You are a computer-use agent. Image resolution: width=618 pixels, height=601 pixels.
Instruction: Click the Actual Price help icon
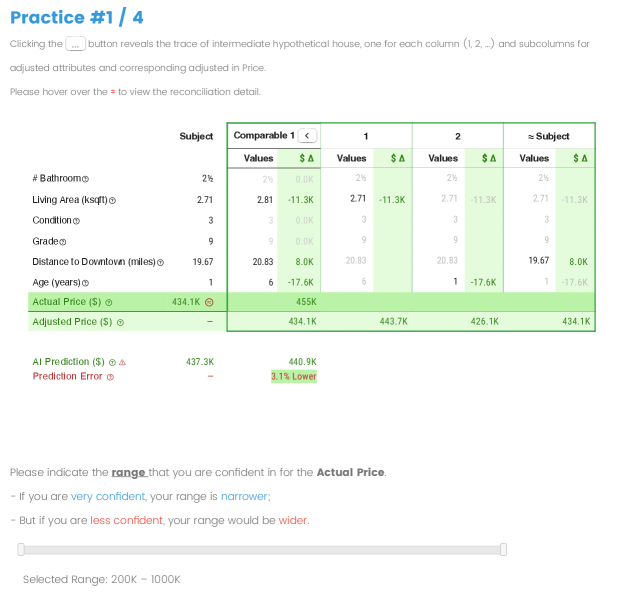tap(109, 301)
